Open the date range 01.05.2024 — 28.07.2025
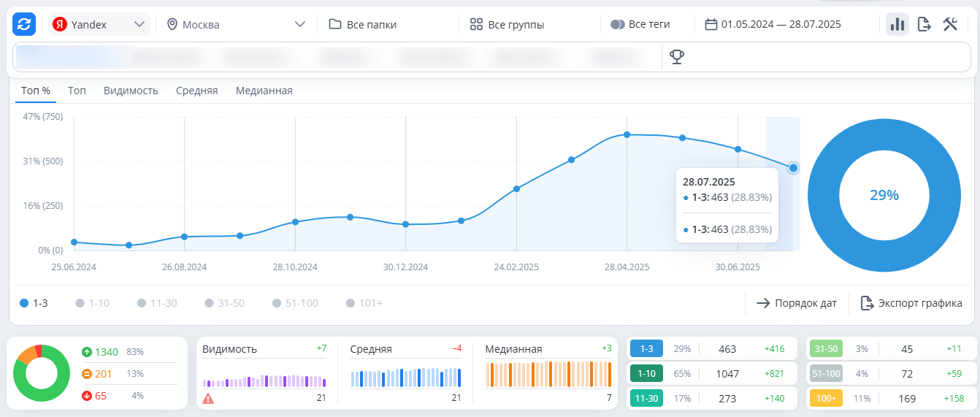This screenshot has width=980, height=417. pyautogui.click(x=773, y=24)
